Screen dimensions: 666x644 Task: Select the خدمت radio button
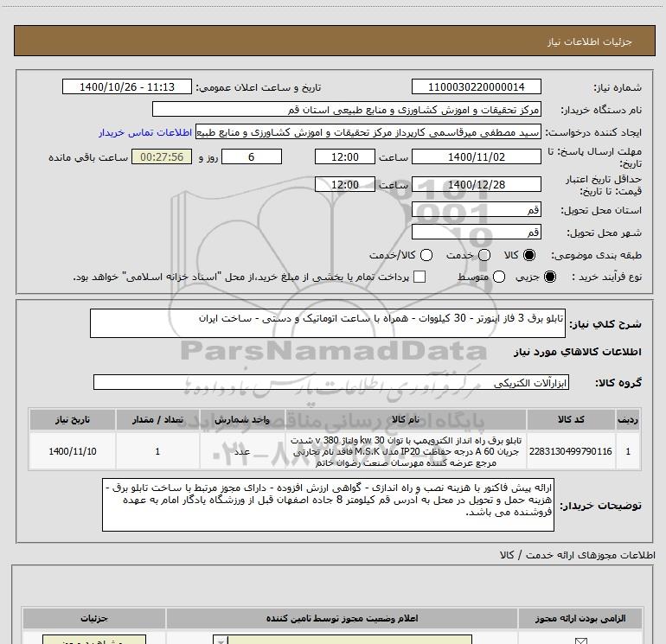click(484, 255)
